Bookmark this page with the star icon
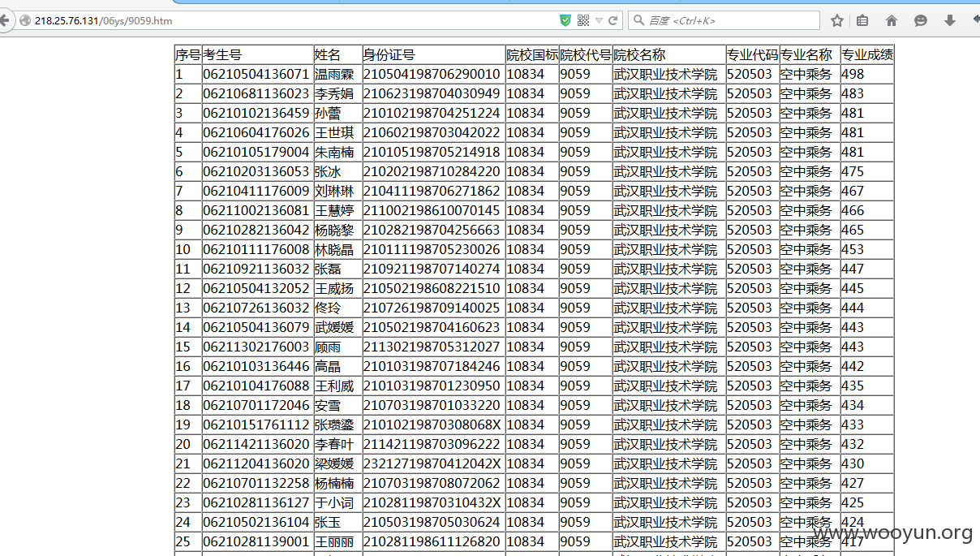980x556 pixels. click(x=837, y=20)
